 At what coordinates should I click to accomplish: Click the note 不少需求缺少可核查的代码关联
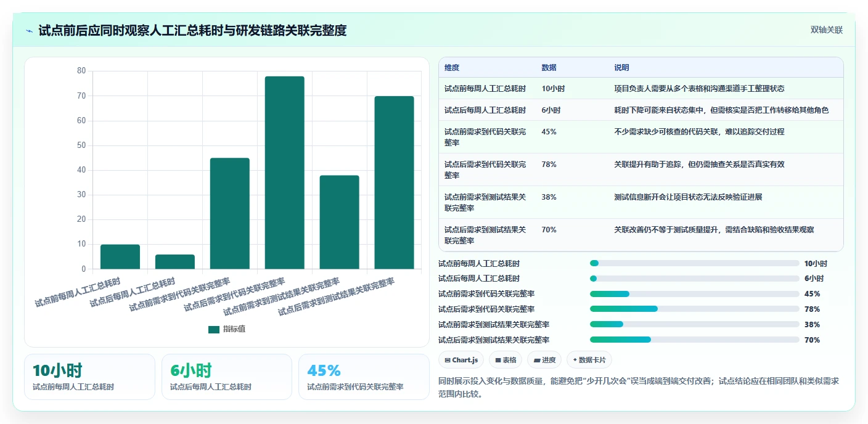pos(699,132)
